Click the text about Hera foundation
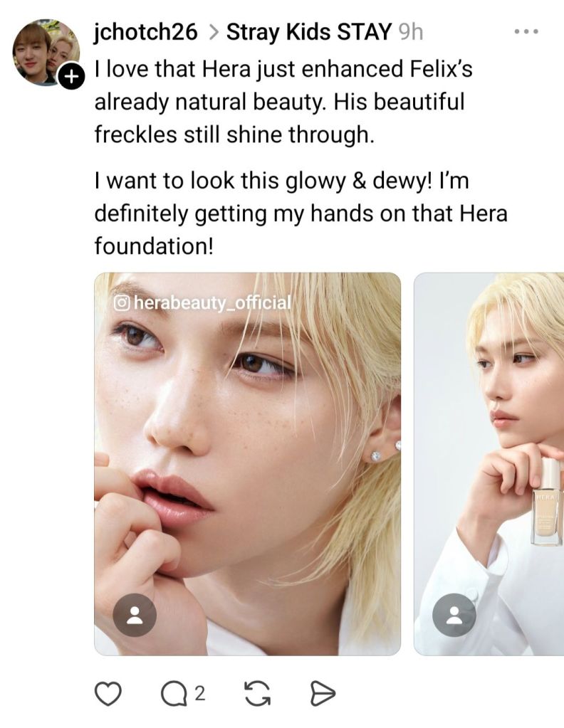This screenshot has height=728, width=564. [x=300, y=213]
